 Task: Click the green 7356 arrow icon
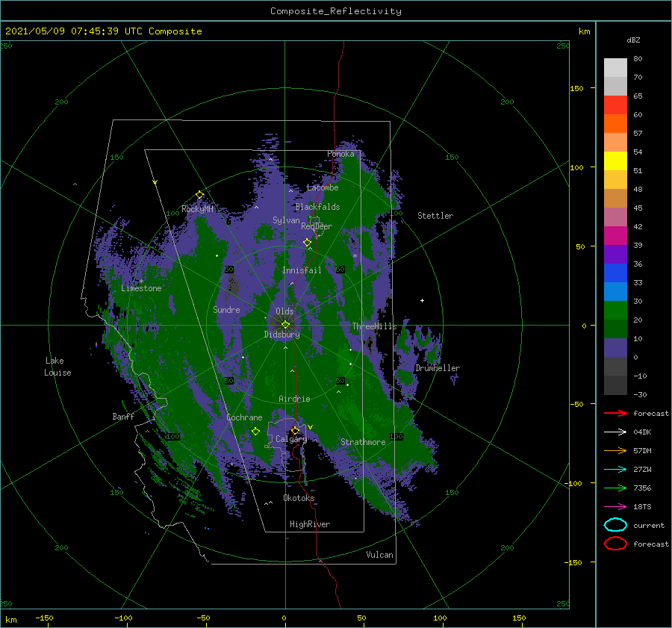pyautogui.click(x=615, y=488)
